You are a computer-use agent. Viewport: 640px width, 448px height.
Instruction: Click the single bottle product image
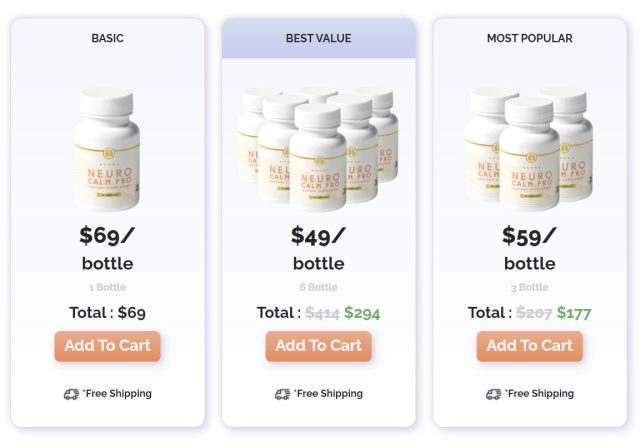coord(107,150)
